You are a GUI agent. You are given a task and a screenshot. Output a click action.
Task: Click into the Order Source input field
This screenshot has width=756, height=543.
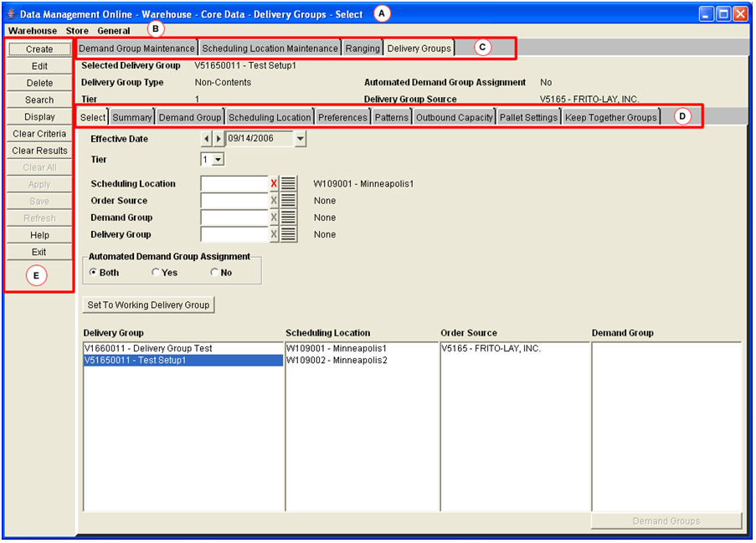pyautogui.click(x=234, y=201)
